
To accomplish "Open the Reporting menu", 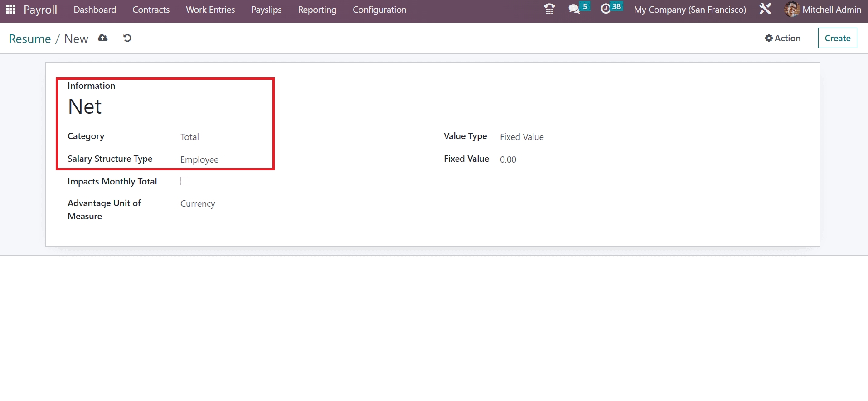I will click(x=317, y=10).
